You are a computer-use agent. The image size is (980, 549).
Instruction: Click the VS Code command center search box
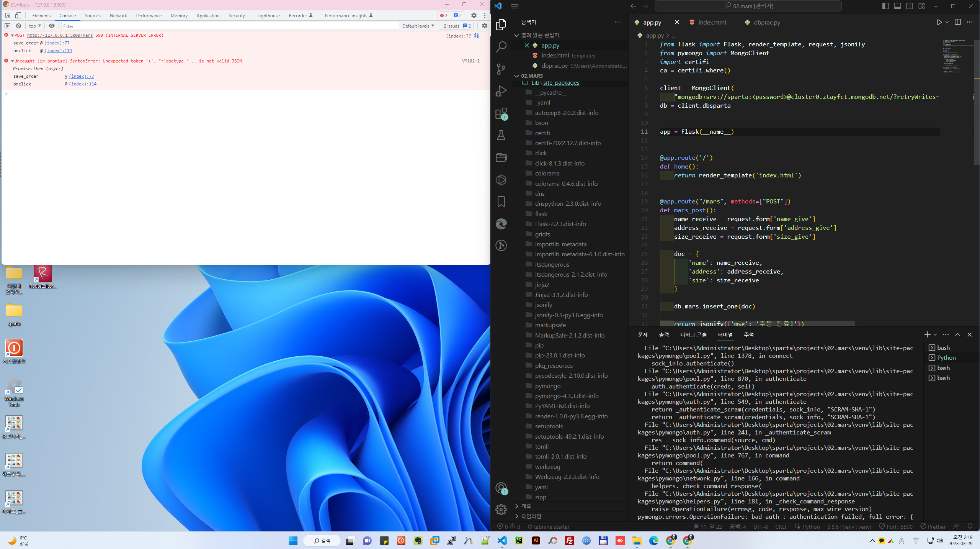[748, 6]
